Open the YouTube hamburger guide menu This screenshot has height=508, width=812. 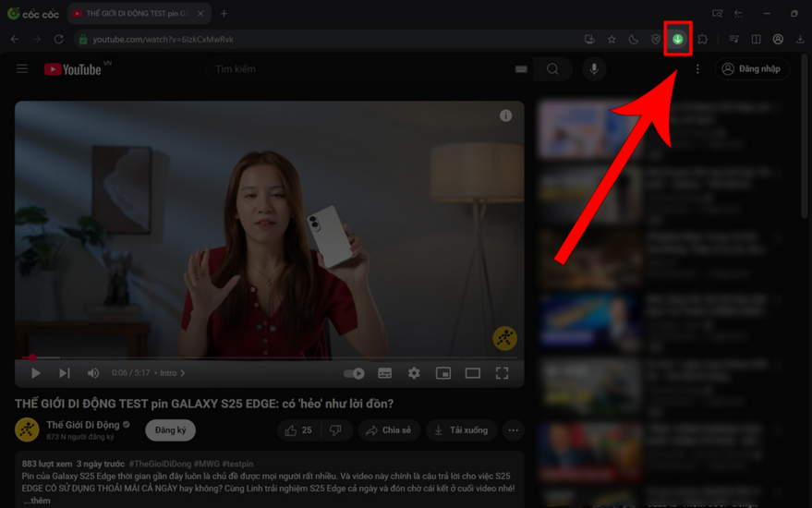pyautogui.click(x=22, y=69)
